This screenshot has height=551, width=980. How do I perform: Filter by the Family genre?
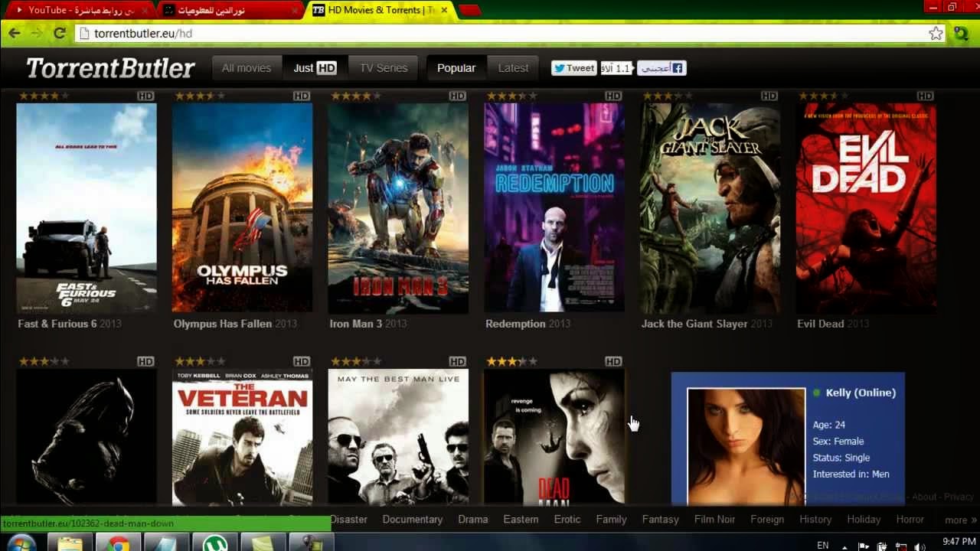click(611, 520)
